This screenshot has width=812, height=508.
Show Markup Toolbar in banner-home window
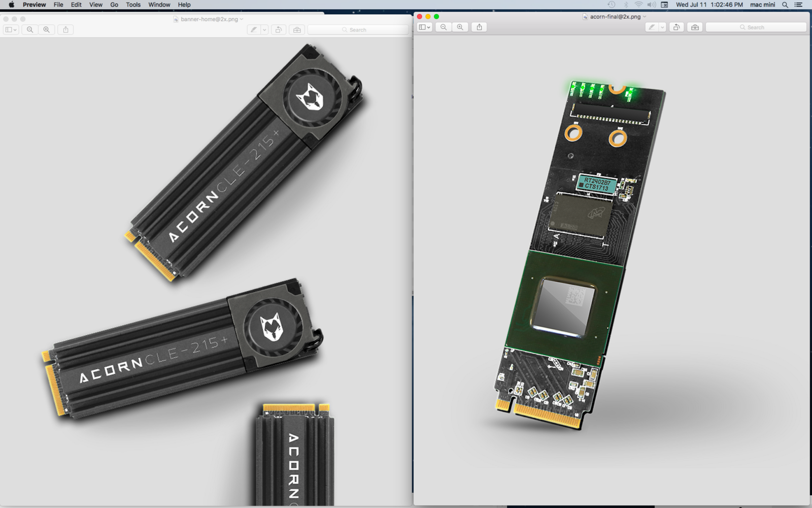297,29
